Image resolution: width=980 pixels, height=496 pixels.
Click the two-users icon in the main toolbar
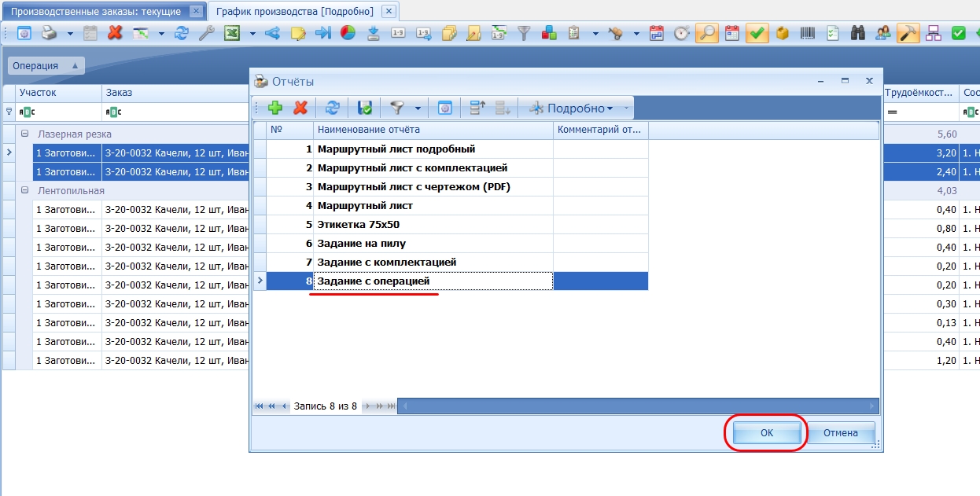click(883, 33)
